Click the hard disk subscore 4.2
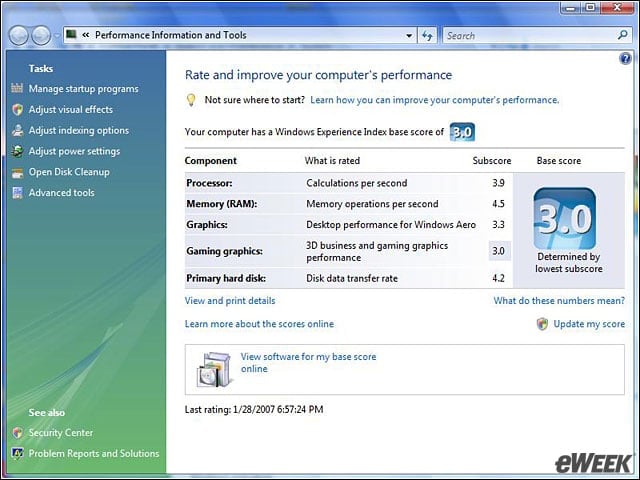Viewport: 640px width, 480px height. pyautogui.click(x=498, y=278)
